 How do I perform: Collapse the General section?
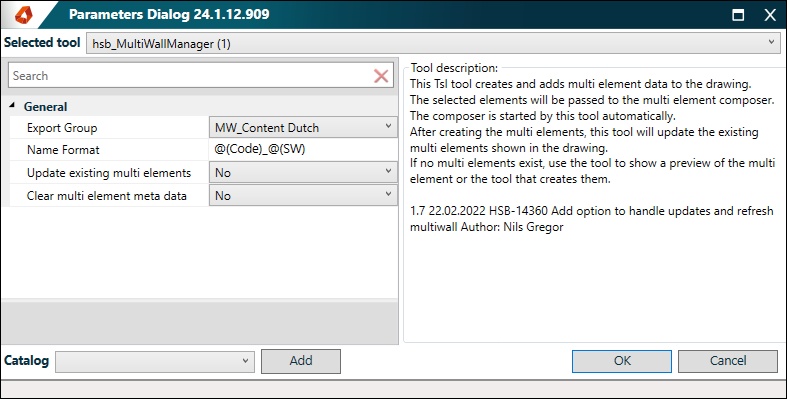[x=14, y=106]
